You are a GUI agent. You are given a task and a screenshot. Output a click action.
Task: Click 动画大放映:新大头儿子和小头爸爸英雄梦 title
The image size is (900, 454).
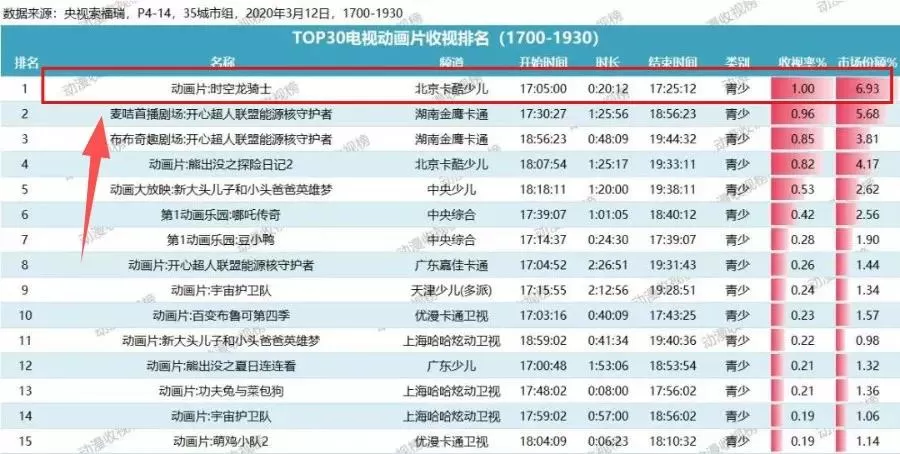pos(221,189)
